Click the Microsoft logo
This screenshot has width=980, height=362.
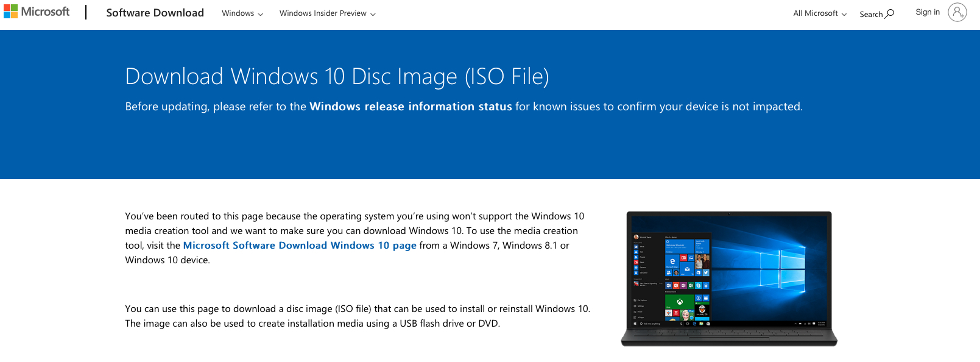click(37, 12)
